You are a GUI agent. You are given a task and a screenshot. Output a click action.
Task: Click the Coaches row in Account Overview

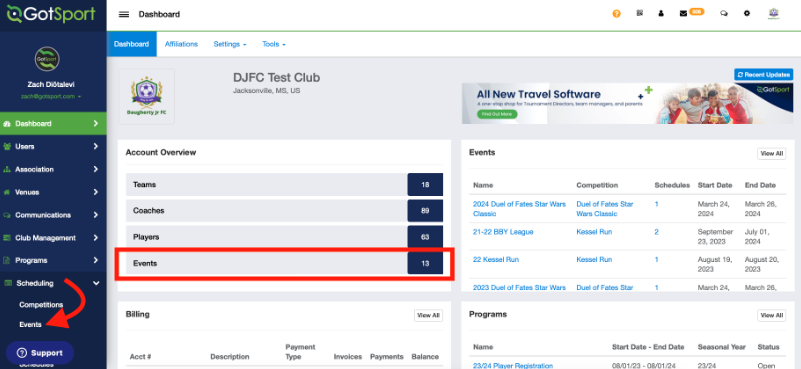click(x=285, y=211)
